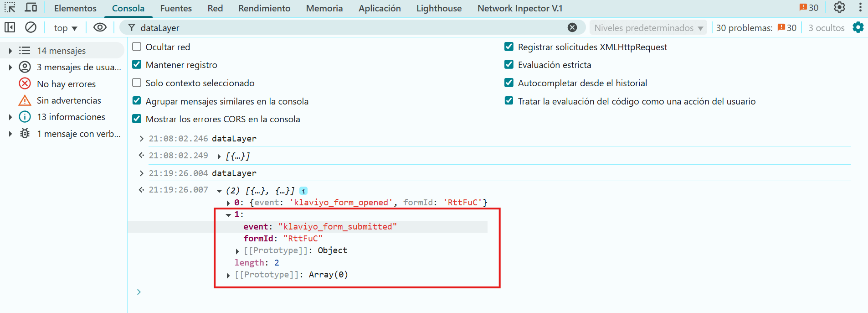Collapse the (2) [{…}, {…}] array
The height and width of the screenshot is (313, 868).
(219, 191)
